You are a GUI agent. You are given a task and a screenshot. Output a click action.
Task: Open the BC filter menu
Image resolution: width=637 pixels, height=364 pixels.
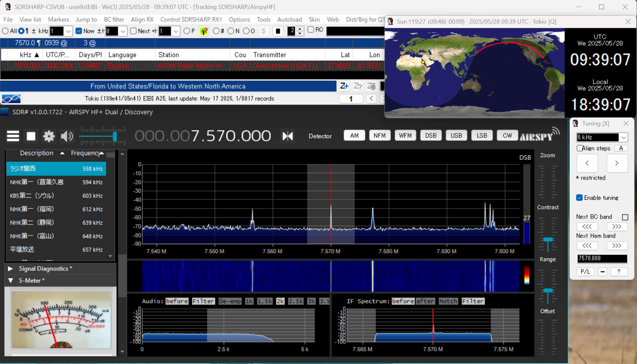[x=114, y=20]
